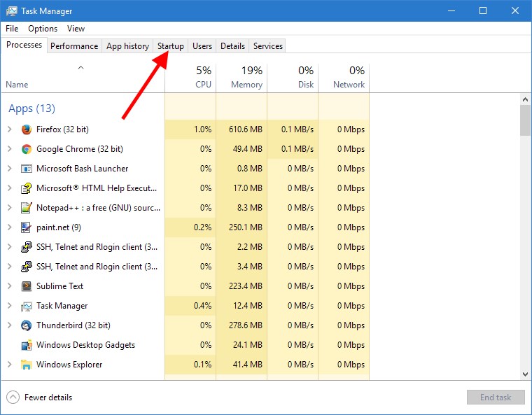532x415 pixels.
Task: Expand the Sublime Text process row
Action: pos(10,286)
